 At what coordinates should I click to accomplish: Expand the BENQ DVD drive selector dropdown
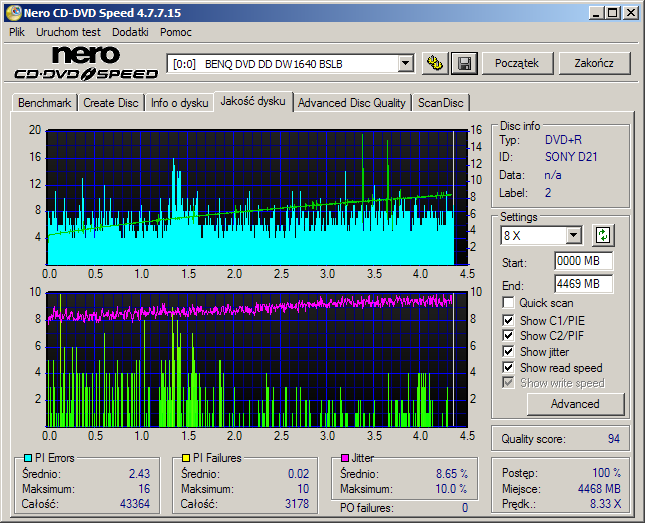(x=405, y=64)
